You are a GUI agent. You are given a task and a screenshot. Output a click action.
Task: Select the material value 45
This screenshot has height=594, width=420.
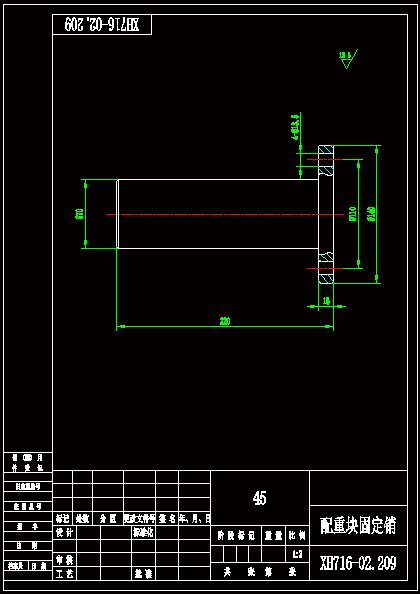[x=260, y=499]
